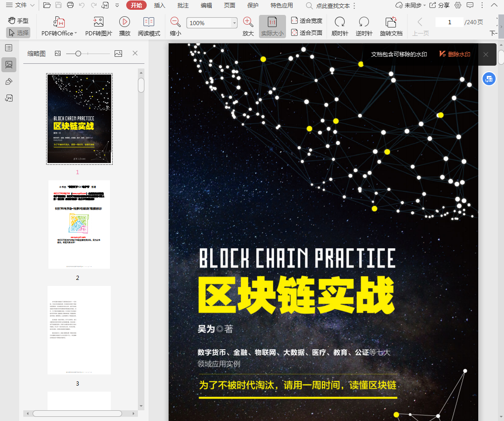Image resolution: width=504 pixels, height=421 pixels.
Task: Switch to the 保护 tab
Action: (x=252, y=6)
